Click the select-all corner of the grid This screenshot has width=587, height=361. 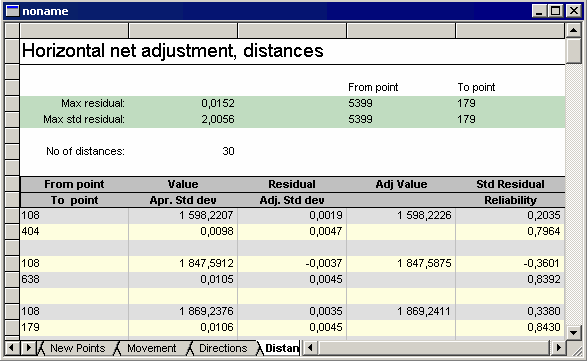[x=12, y=30]
